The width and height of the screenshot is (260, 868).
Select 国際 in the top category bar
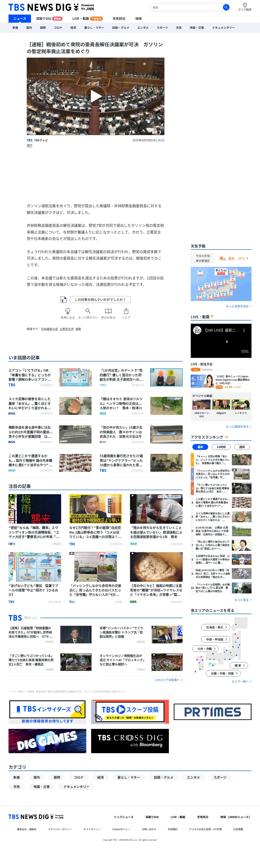tap(43, 28)
